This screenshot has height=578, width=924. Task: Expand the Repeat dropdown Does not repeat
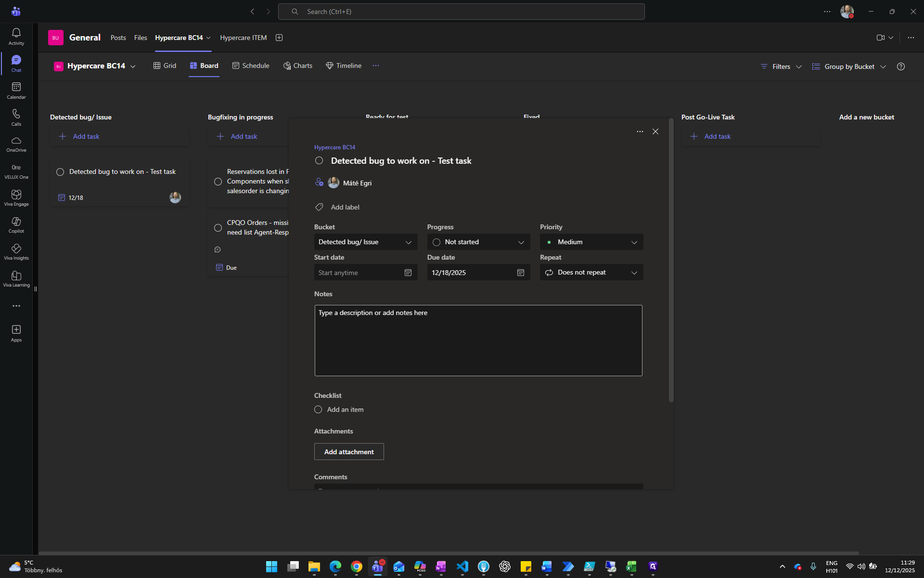(591, 273)
